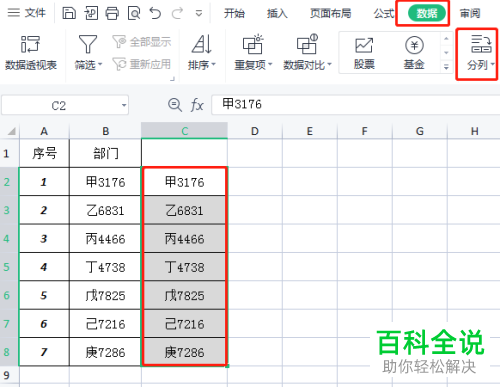This screenshot has height=387, width=500.
Task: Click the 筛选 funnel icon
Action: [x=88, y=44]
